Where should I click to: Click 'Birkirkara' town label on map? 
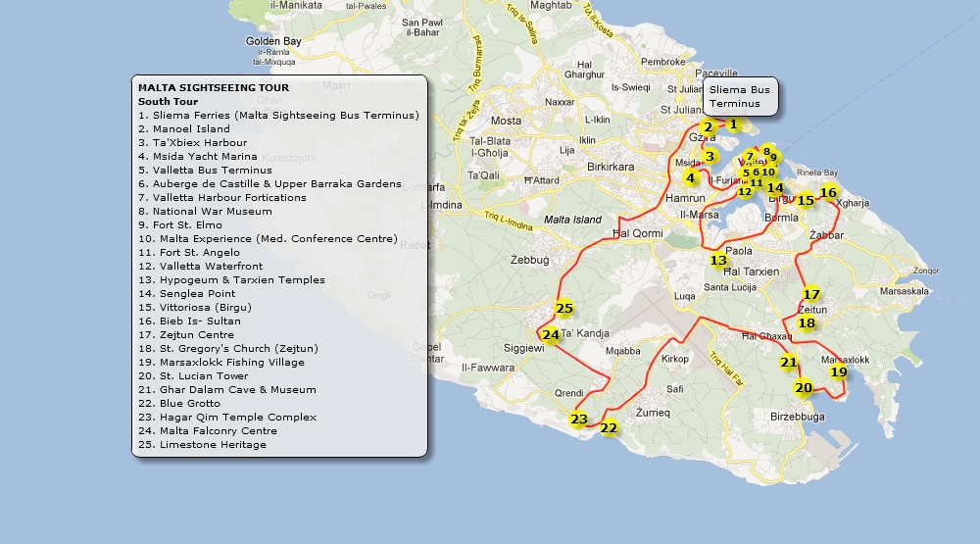pyautogui.click(x=611, y=167)
